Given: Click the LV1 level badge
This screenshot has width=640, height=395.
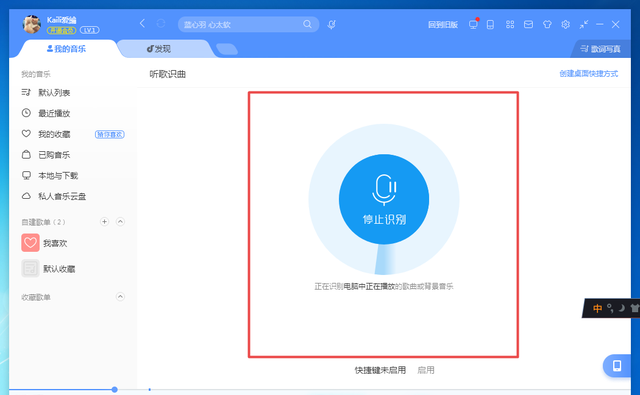Looking at the screenshot, I should (89, 31).
